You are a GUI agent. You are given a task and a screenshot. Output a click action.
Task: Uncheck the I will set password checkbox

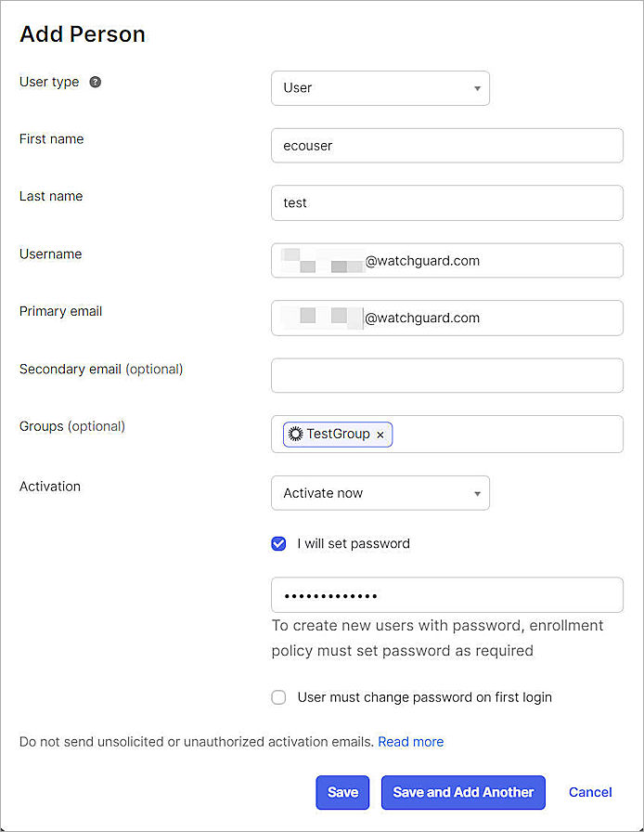[278, 543]
